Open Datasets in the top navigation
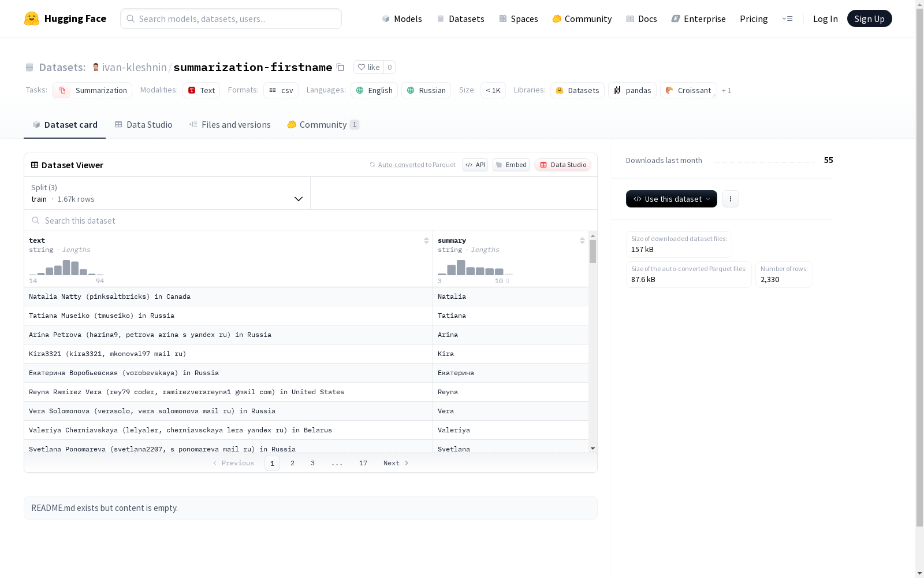Image resolution: width=924 pixels, height=578 pixels. 460,18
